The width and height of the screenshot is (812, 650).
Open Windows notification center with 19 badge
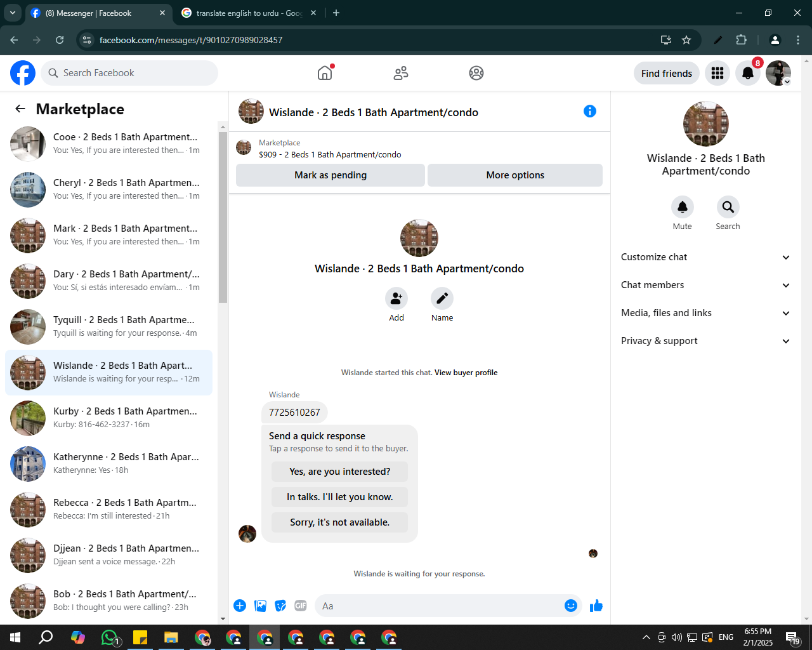pyautogui.click(x=792, y=637)
